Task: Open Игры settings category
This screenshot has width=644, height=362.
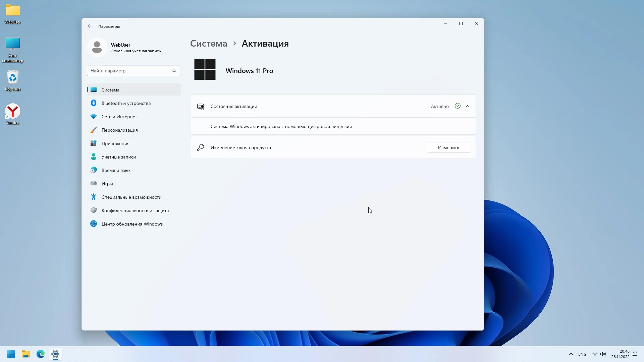Action: pos(107,184)
